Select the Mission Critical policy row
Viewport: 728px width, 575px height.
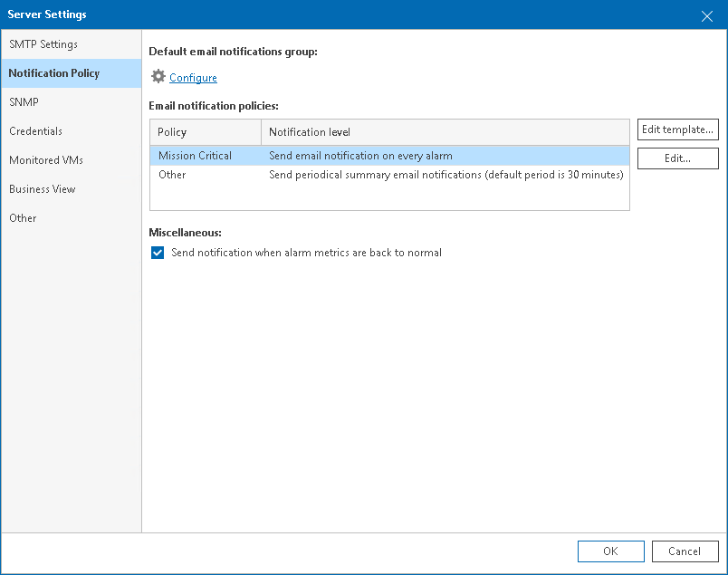(x=195, y=156)
